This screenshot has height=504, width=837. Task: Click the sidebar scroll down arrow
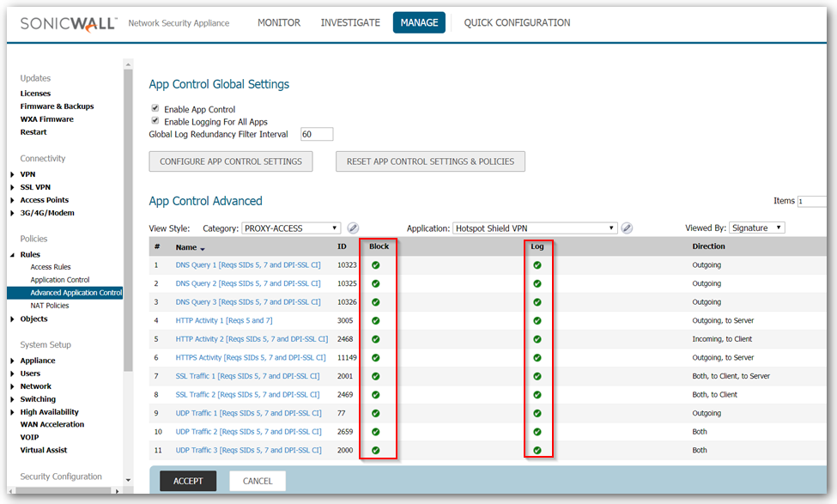click(x=128, y=480)
